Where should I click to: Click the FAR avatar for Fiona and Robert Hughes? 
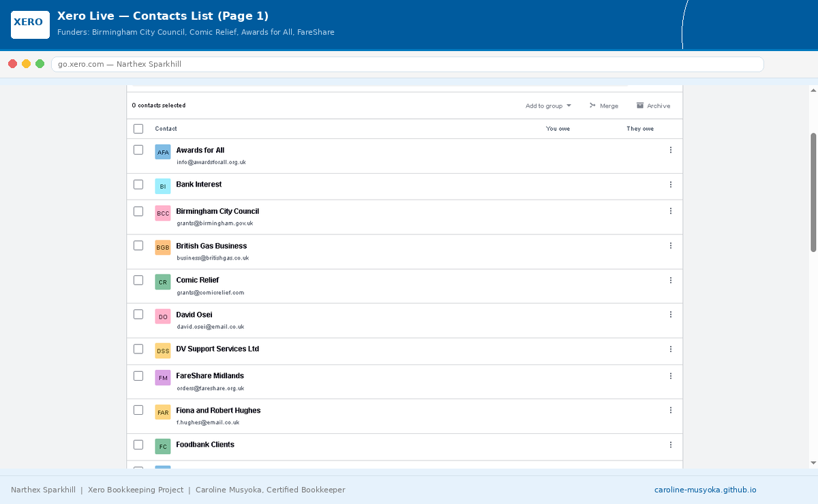pyautogui.click(x=163, y=412)
